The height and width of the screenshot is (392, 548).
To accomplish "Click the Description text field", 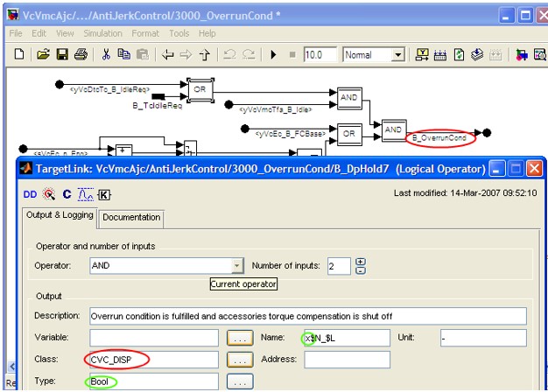I will tap(306, 315).
